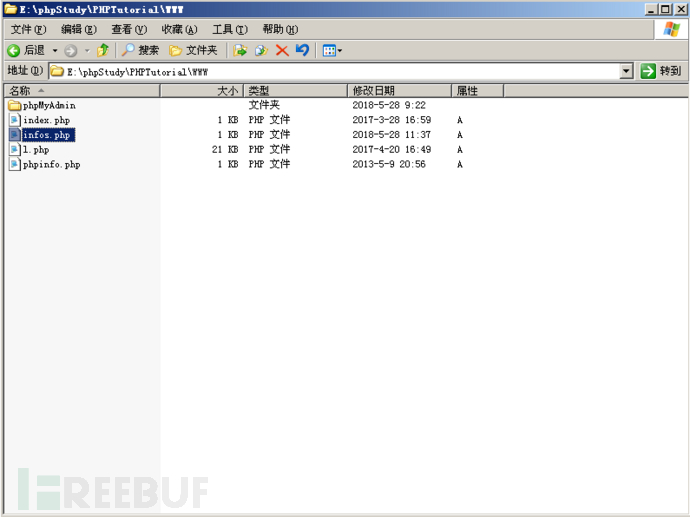Click the red Delete X icon
The height and width of the screenshot is (517, 690).
coord(282,51)
